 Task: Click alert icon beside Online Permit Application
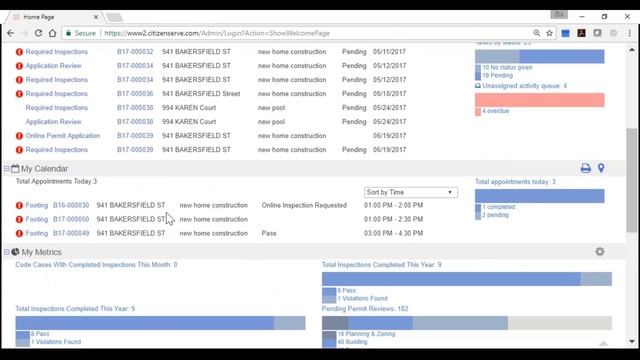coord(19,136)
